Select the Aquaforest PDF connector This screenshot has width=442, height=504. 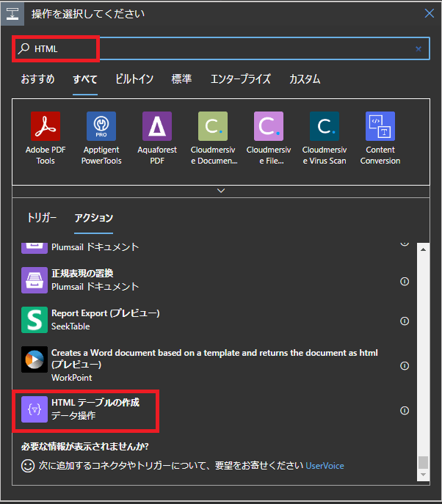(157, 139)
